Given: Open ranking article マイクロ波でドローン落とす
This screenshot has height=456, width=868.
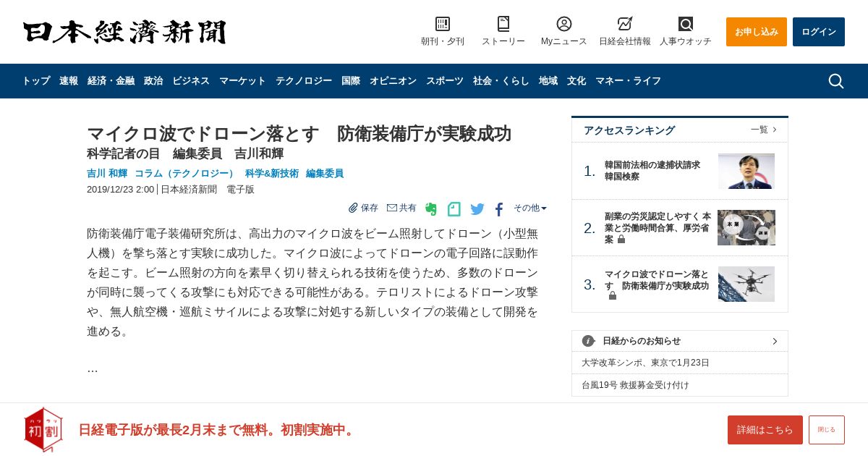Looking at the screenshot, I should pos(657,284).
